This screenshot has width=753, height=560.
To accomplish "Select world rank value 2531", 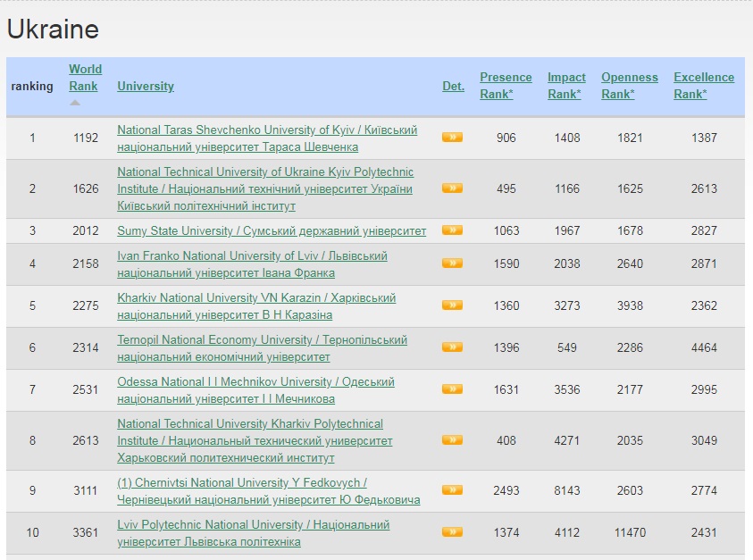I will point(86,389).
